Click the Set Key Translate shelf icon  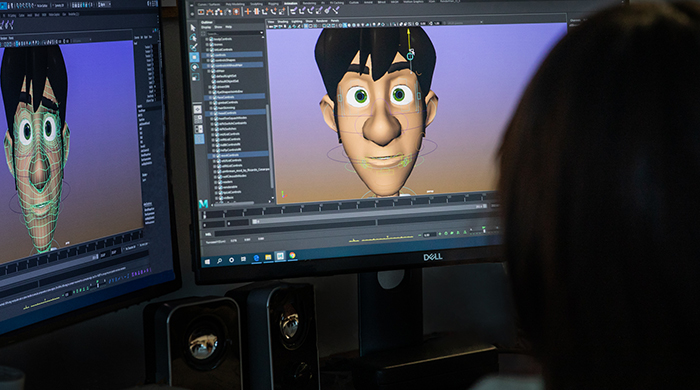tap(265, 12)
